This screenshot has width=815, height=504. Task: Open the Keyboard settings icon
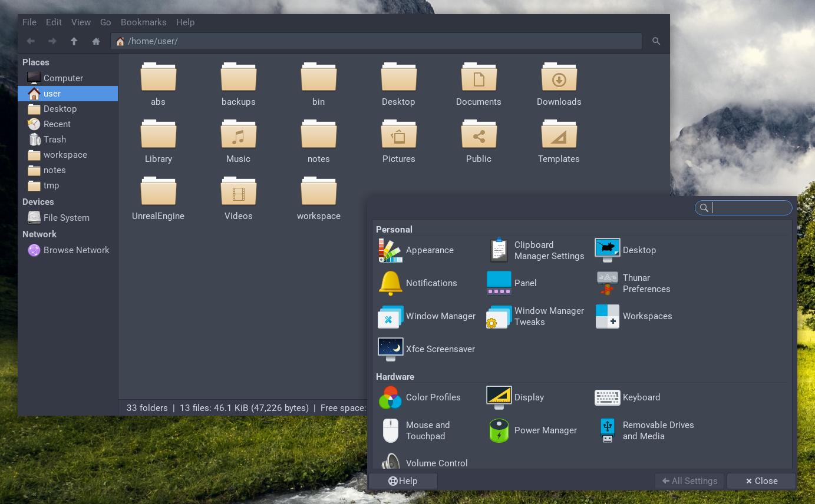607,397
